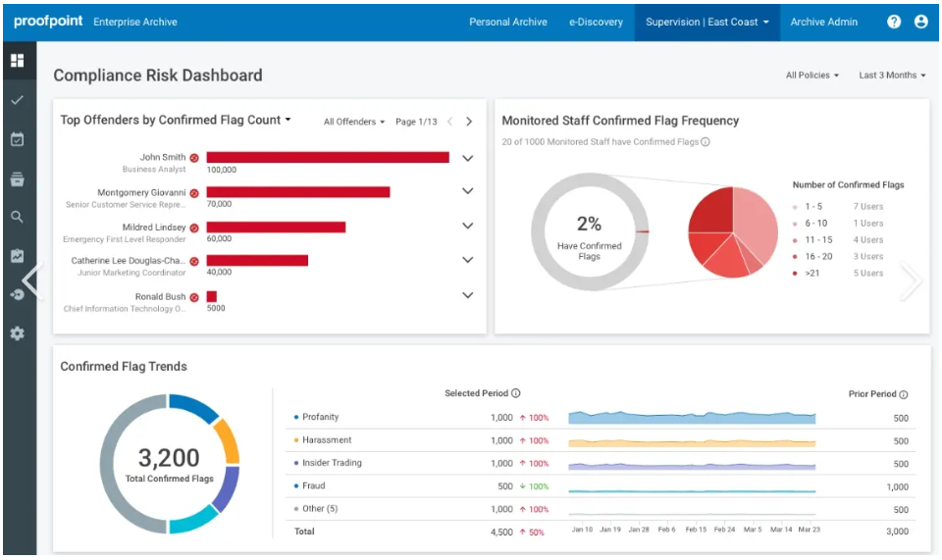Open the All Offenders filter dropdown
This screenshot has height=560, width=942.
(x=354, y=122)
